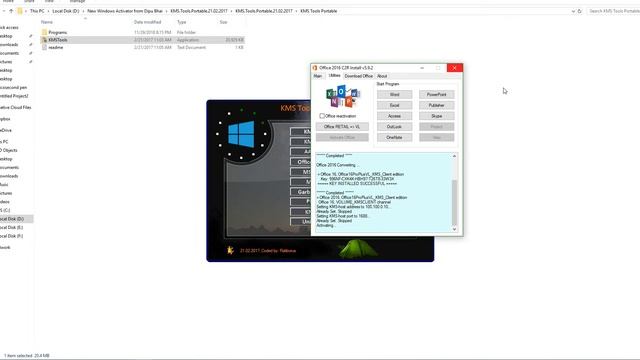The width and height of the screenshot is (640, 360).
Task: Click Office RETAIL => VL button
Action: click(x=342, y=127)
